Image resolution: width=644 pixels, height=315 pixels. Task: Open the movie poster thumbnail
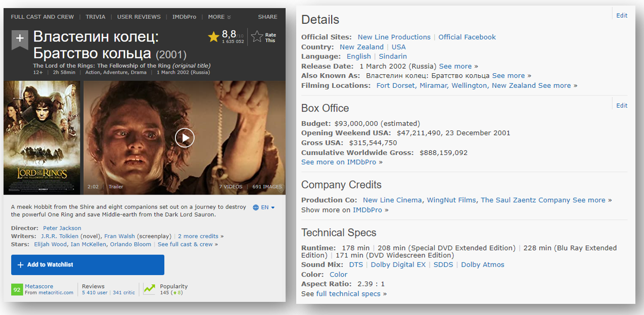click(x=41, y=137)
